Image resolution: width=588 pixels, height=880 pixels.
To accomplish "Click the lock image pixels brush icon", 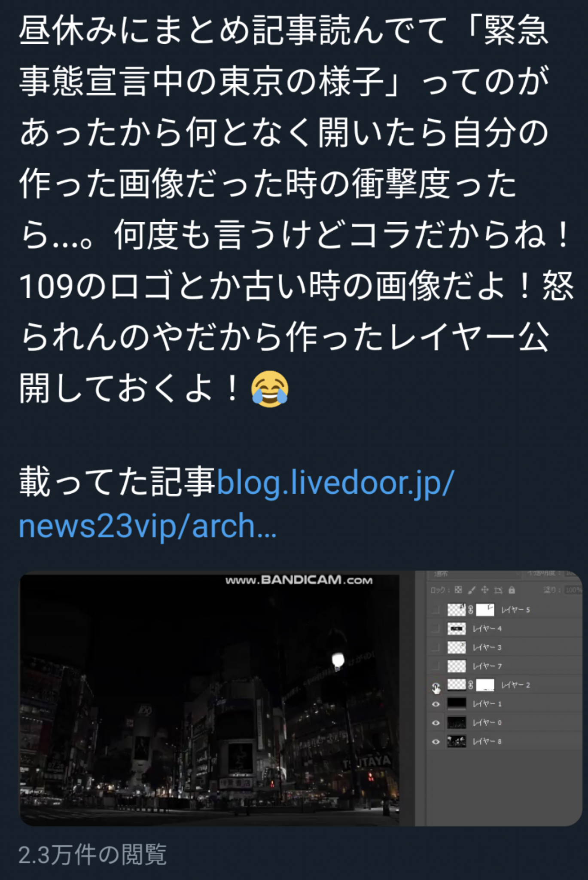I will pos(472,590).
